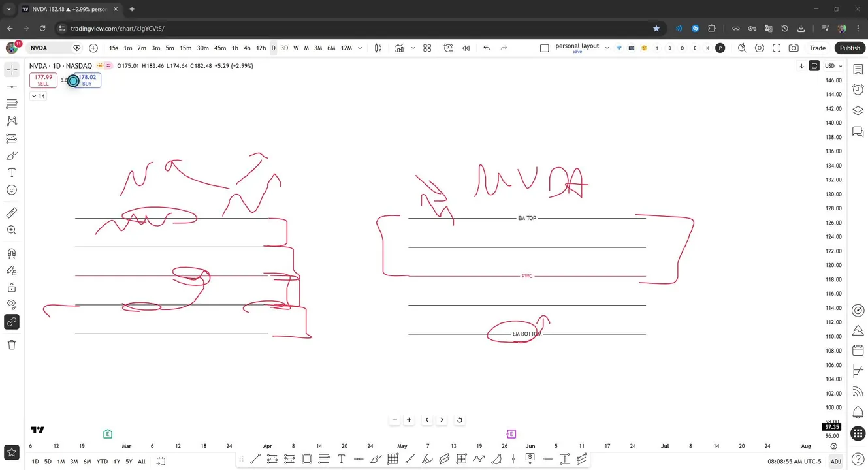Set the date range to YTD
868x470 pixels.
pyautogui.click(x=102, y=462)
